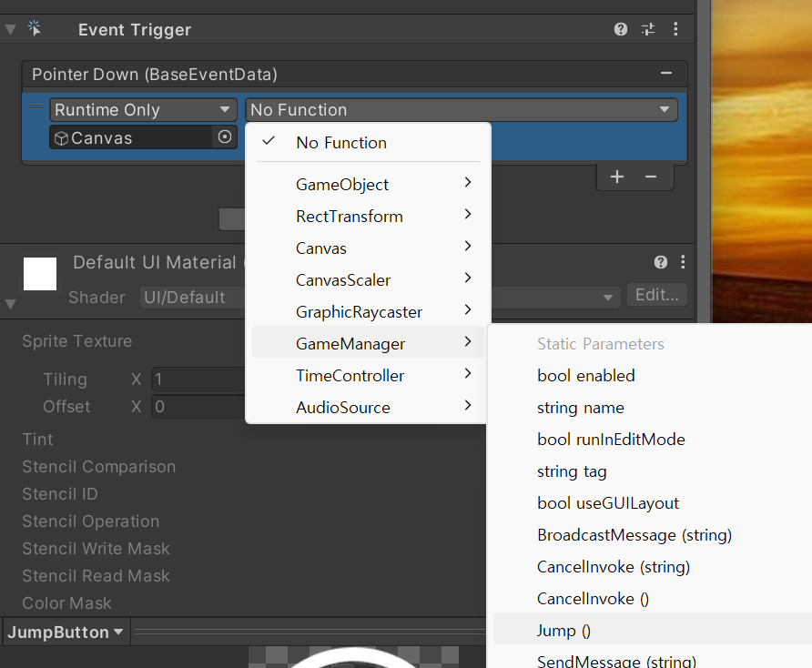Click the shader Edit... button

point(656,295)
